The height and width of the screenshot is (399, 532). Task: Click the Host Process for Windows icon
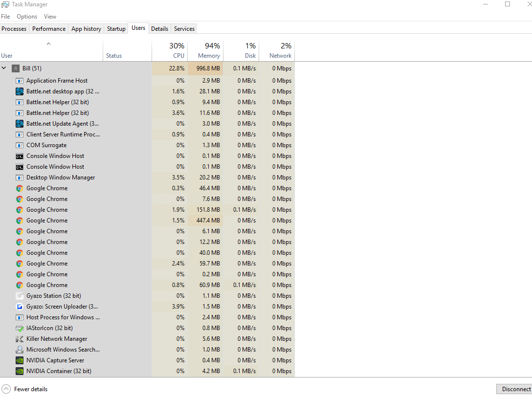tap(20, 317)
